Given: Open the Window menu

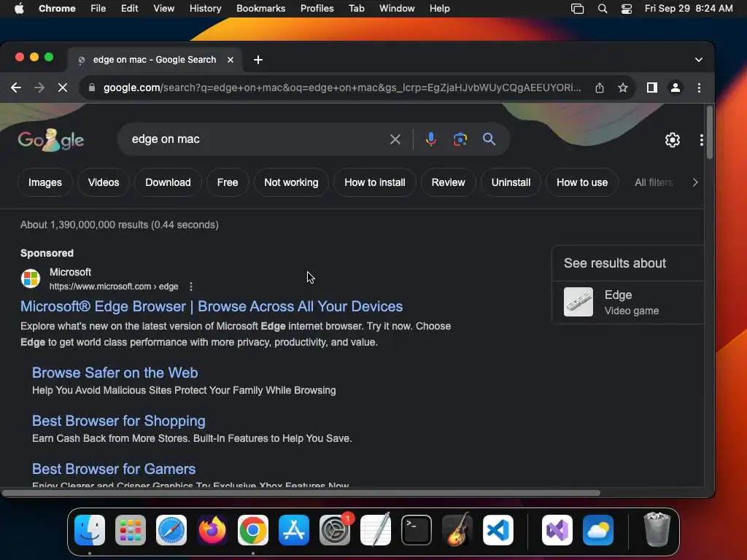Looking at the screenshot, I should click(x=397, y=9).
